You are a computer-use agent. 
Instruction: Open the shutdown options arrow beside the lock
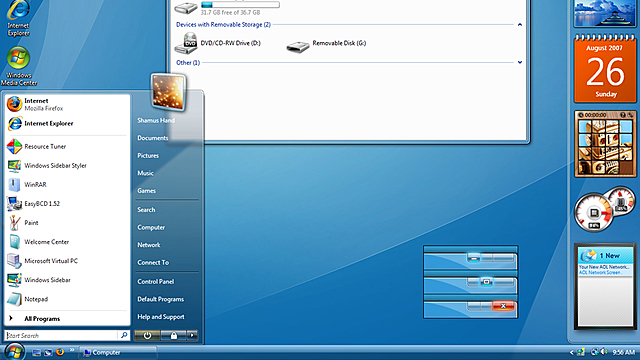192,335
